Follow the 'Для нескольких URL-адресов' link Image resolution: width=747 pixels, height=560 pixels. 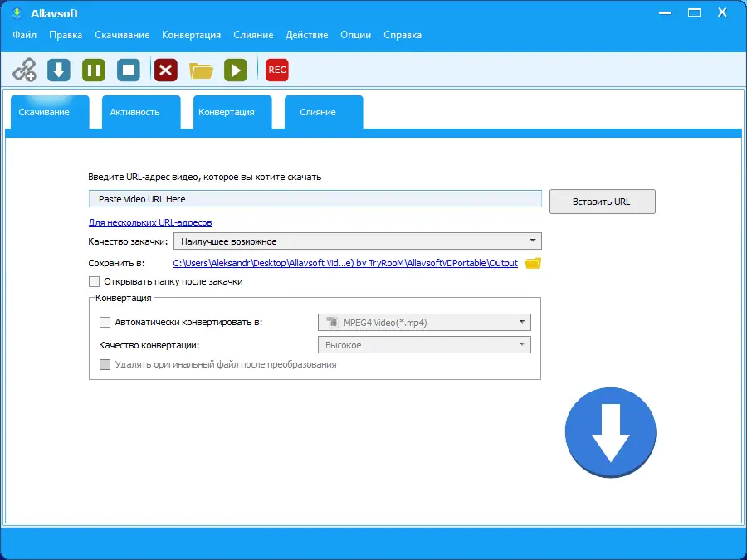click(x=149, y=222)
